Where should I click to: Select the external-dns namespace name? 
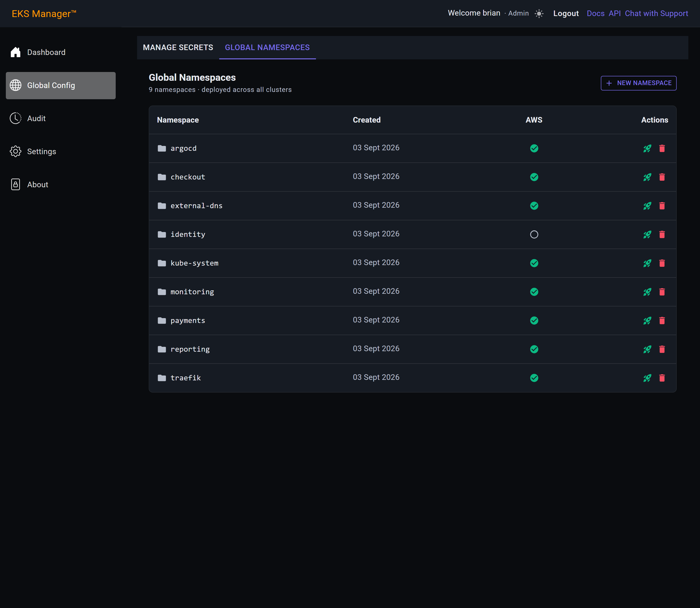click(196, 206)
